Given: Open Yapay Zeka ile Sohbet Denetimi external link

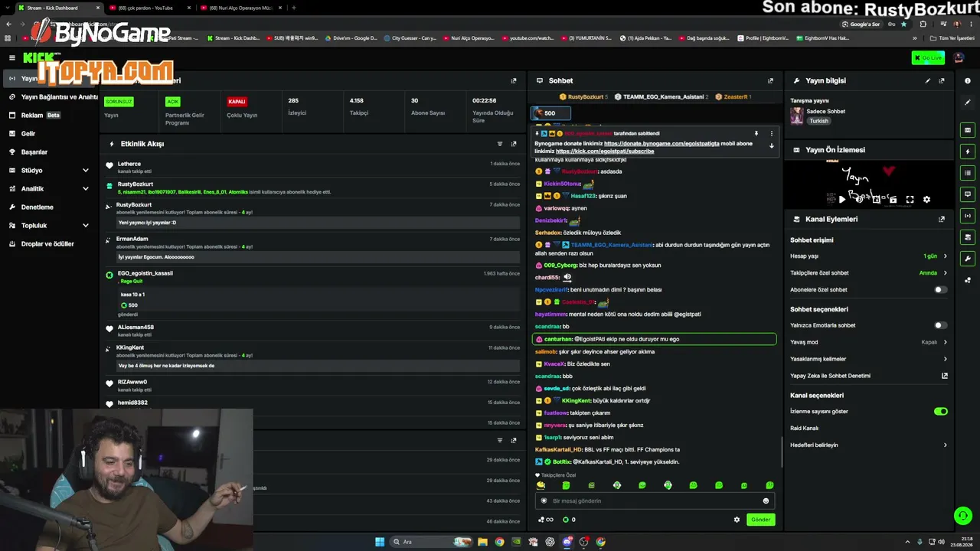Looking at the screenshot, I should pos(945,376).
